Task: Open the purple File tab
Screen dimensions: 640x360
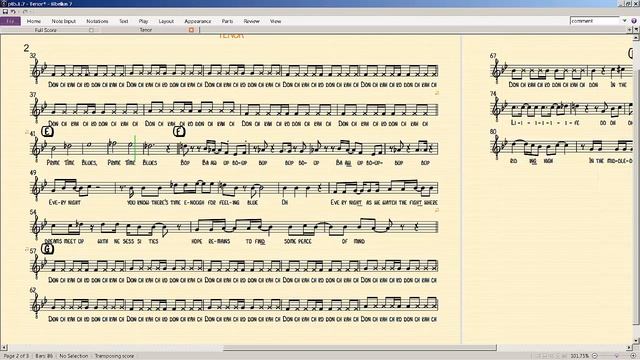Action: 10,21
